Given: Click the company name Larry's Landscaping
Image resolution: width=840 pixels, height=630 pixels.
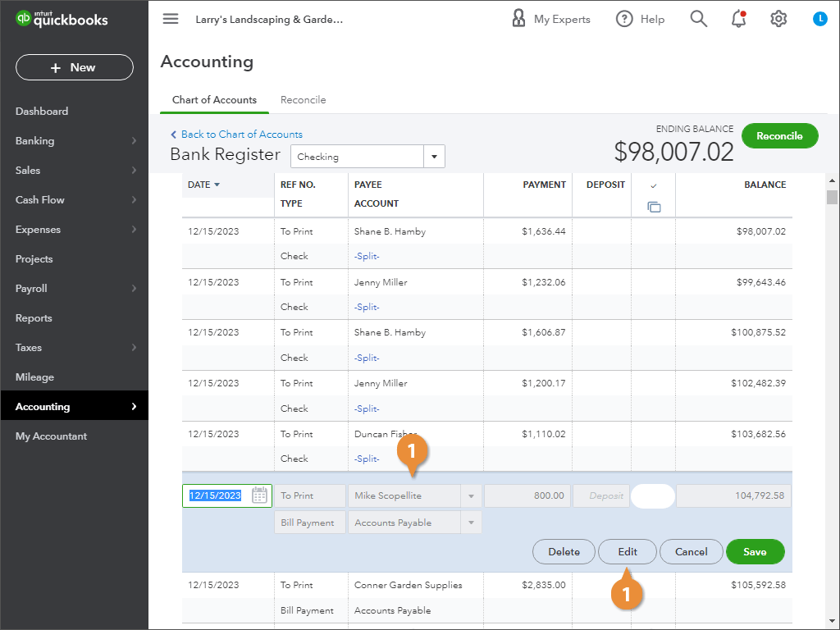Looking at the screenshot, I should point(269,20).
